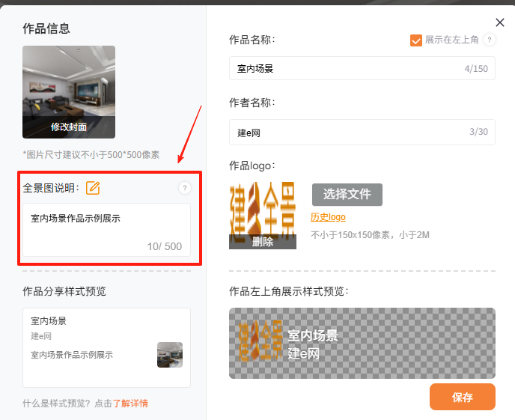Select the 作品分享样式预览 card
The width and height of the screenshot is (515, 420).
106,347
